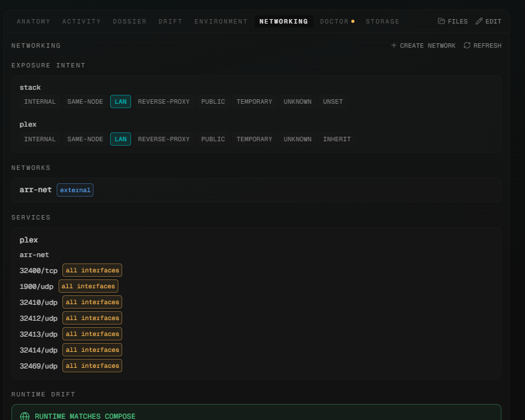525x420 pixels.
Task: Select the Drift tab
Action: [x=170, y=22]
